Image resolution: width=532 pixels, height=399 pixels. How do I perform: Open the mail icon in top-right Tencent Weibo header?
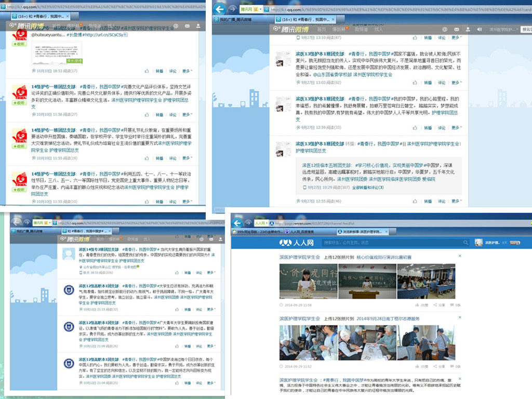456,29
